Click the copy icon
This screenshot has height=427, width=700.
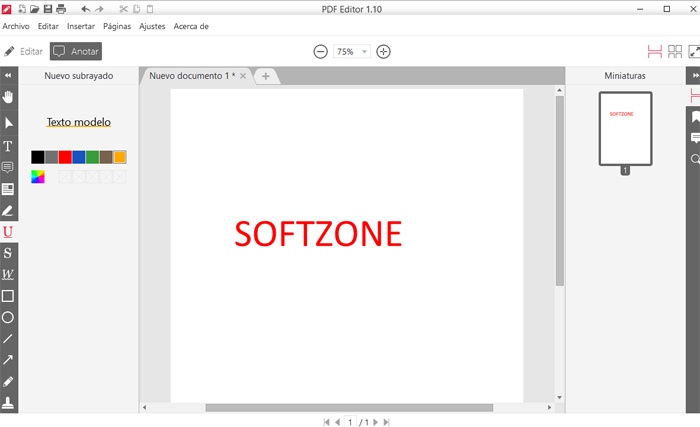[137, 9]
